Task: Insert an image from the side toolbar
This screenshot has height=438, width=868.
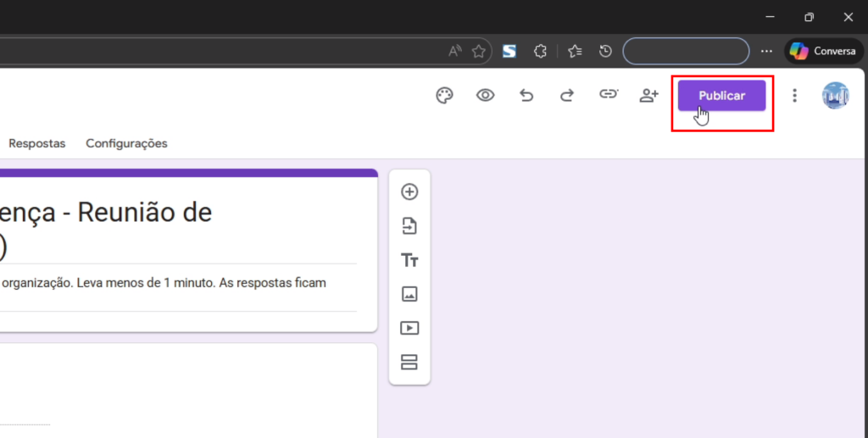Action: pos(409,294)
